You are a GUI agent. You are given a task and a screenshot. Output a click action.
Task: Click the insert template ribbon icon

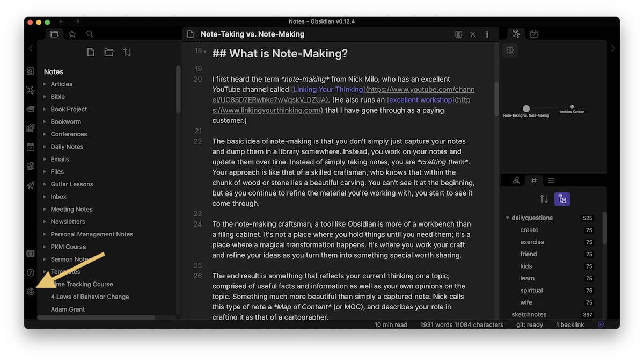coord(31,166)
